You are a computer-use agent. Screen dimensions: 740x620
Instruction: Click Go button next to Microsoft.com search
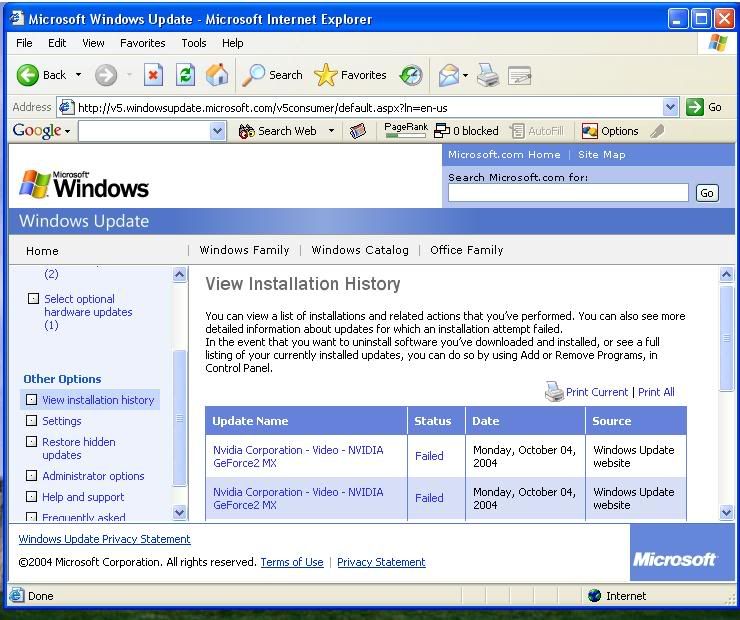(707, 193)
